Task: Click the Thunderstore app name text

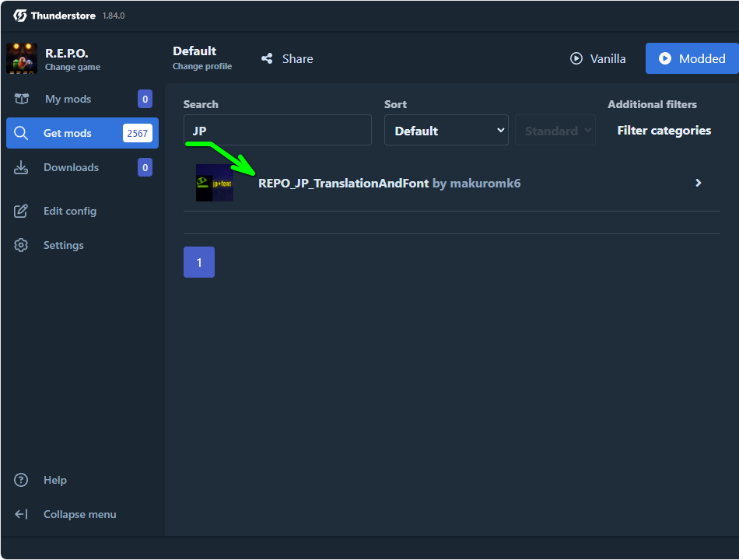Action: [63, 16]
